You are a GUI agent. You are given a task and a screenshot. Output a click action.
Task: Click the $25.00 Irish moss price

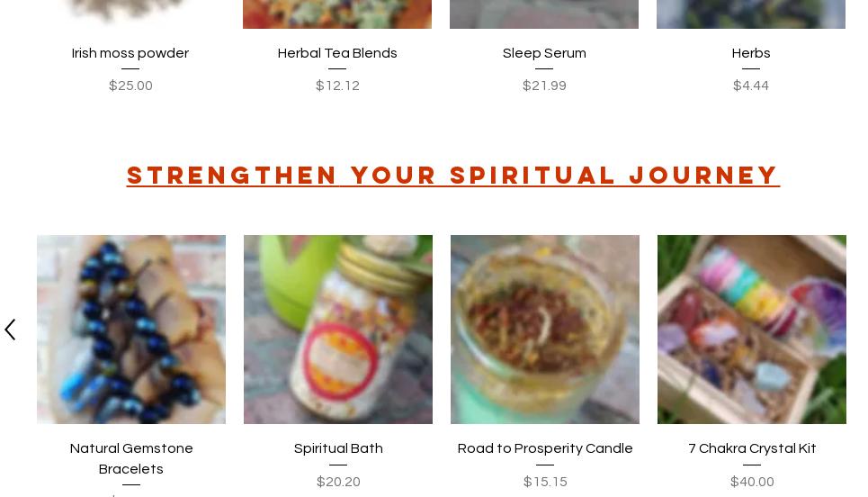pos(130,86)
